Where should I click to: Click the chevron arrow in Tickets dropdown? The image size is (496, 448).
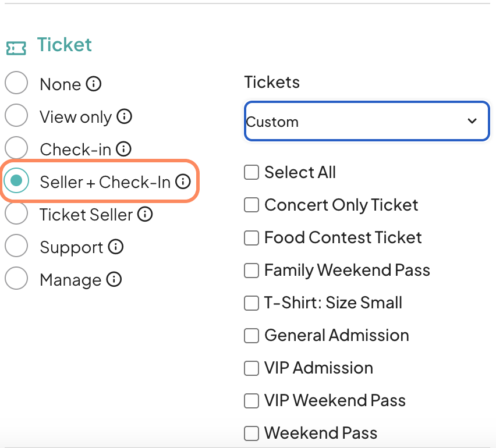pyautogui.click(x=472, y=121)
